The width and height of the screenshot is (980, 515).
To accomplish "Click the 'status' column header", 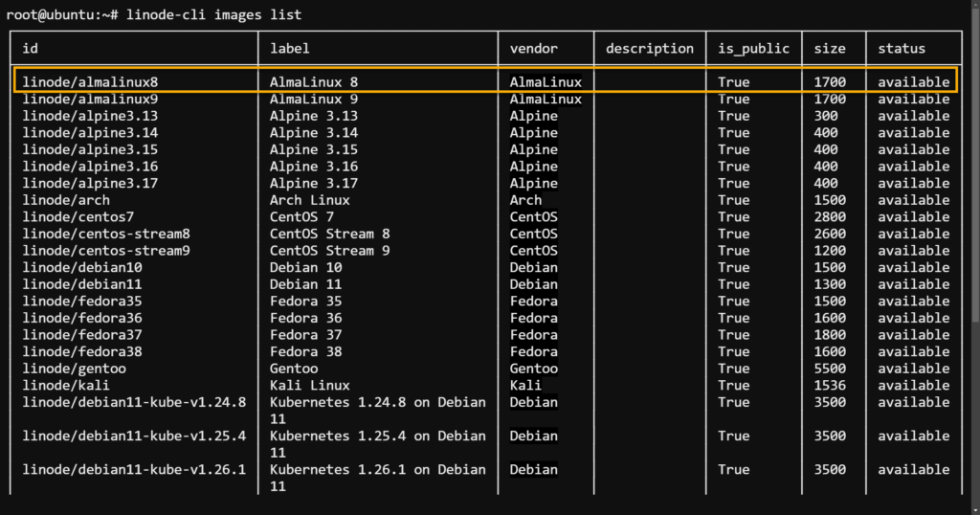I will [902, 48].
